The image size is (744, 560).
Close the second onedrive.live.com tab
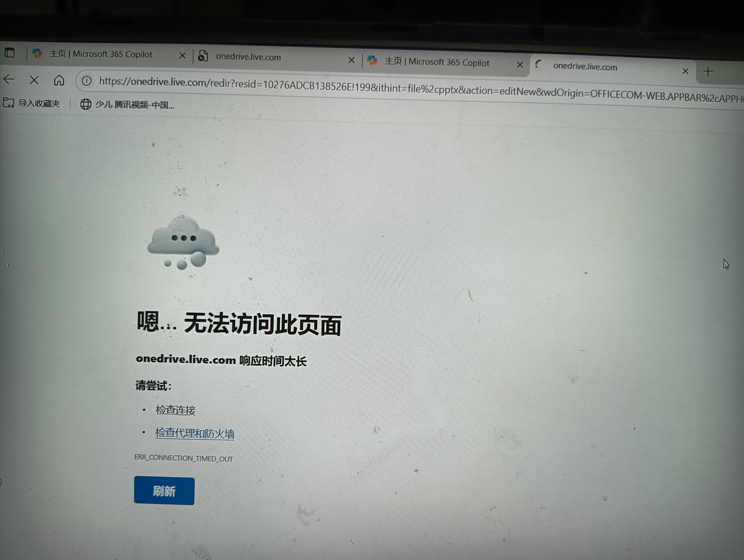[x=351, y=60]
